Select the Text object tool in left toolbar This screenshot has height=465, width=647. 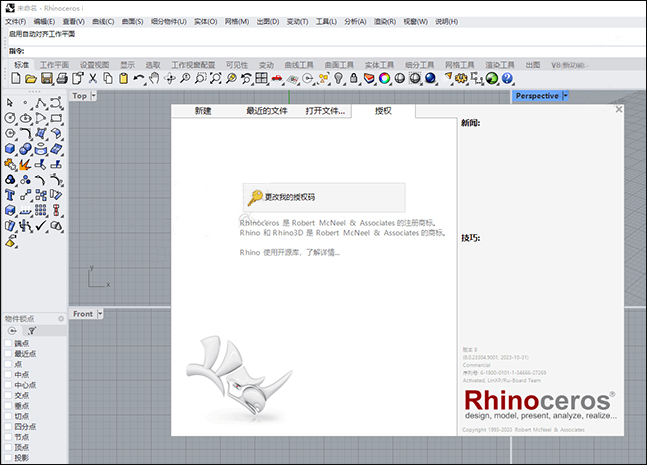pyautogui.click(x=10, y=195)
